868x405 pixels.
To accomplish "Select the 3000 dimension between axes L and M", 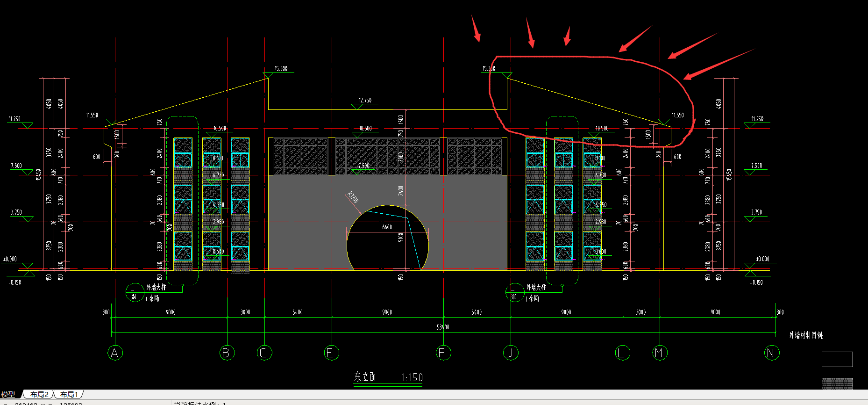I will (640, 312).
